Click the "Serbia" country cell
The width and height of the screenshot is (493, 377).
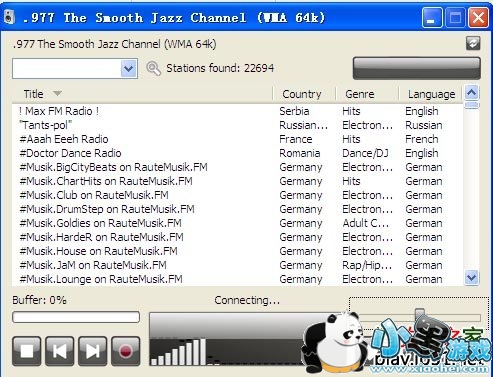click(294, 111)
